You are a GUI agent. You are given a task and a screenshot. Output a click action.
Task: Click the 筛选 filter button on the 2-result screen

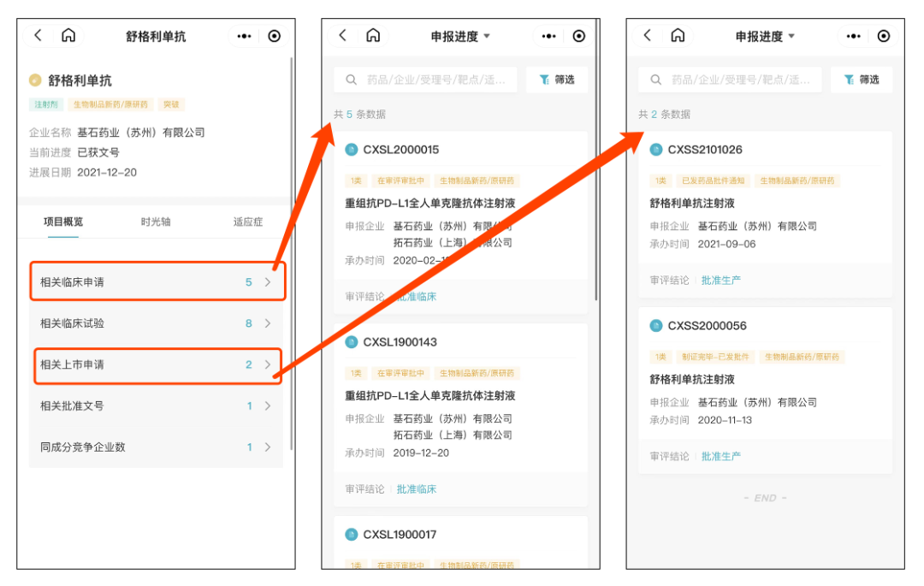tap(862, 80)
